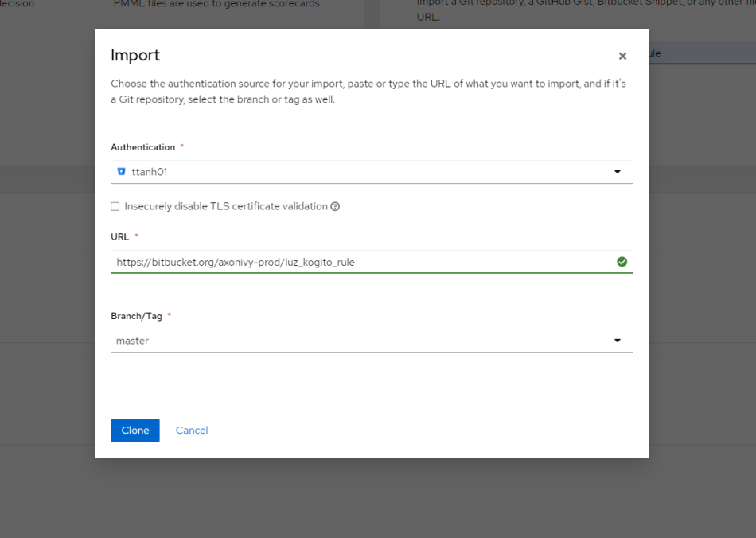This screenshot has width=756, height=538.
Task: Open the Branch/Tag dropdown showing master
Action: tap(372, 341)
